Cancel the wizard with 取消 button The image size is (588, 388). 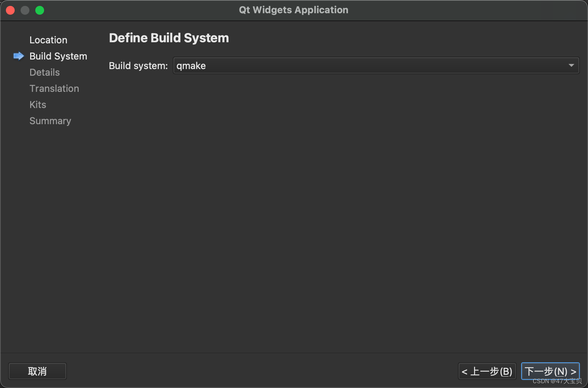pos(37,371)
